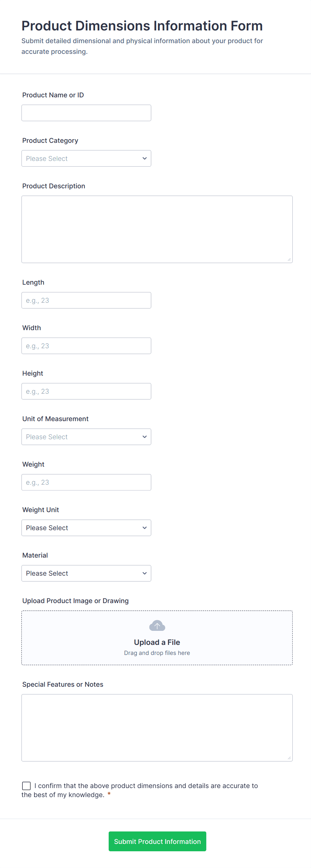The height and width of the screenshot is (868, 311).
Task: Check the accuracy confirmation checkbox
Action: click(26, 786)
